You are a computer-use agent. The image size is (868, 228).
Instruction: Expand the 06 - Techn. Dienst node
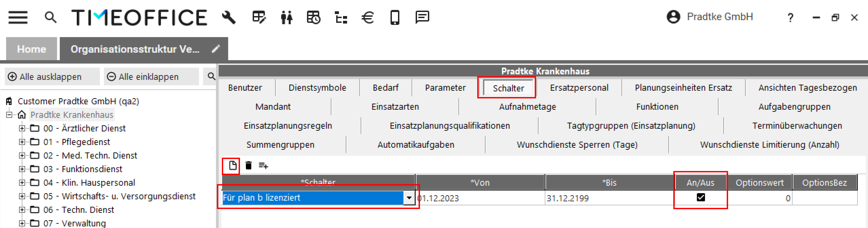(x=22, y=209)
